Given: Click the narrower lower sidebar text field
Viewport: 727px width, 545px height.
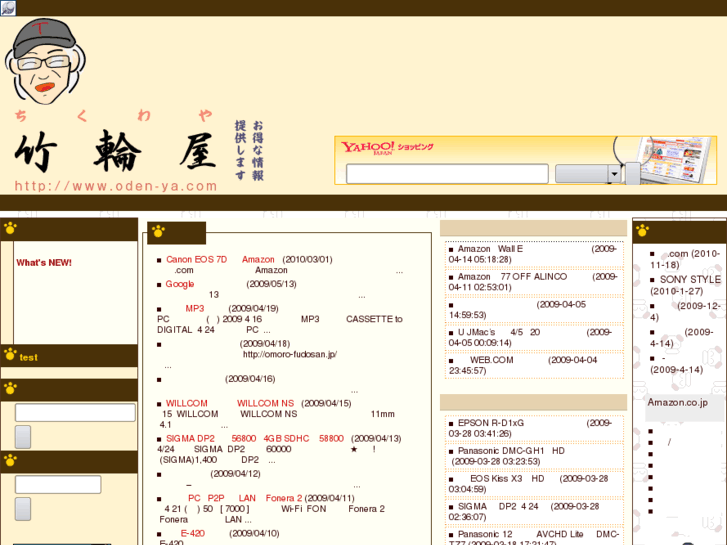Looking at the screenshot, I should (58, 485).
